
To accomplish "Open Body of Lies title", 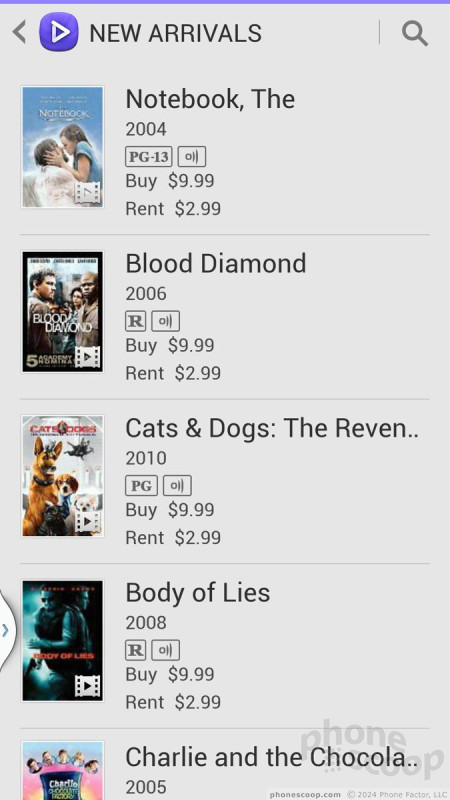I will [198, 593].
